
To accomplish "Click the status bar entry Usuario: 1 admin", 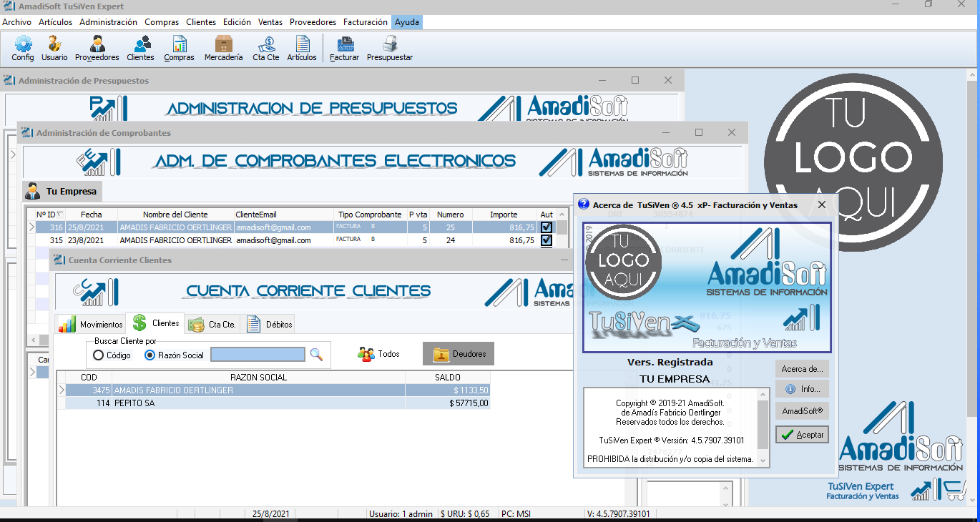I will tap(401, 513).
